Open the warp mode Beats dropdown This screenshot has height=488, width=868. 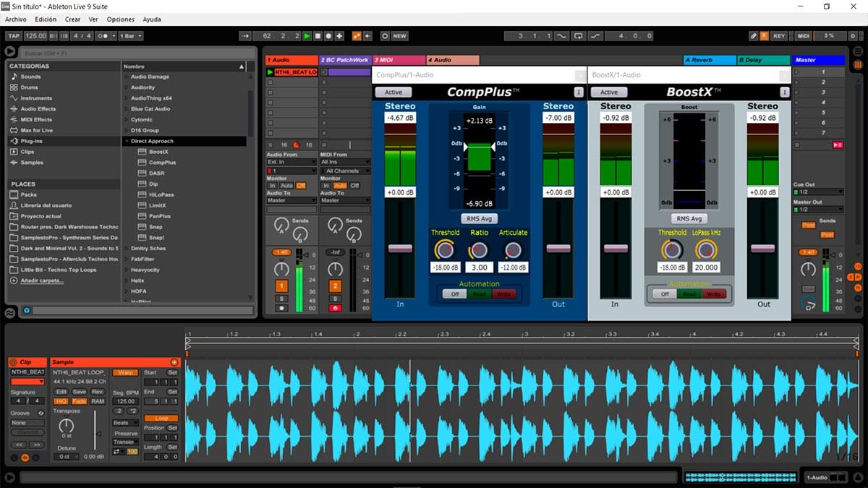tap(125, 423)
